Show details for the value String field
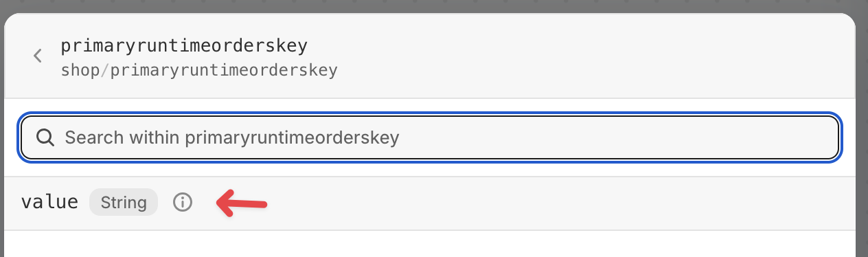Screen dimensions: 868x257 coord(182,203)
